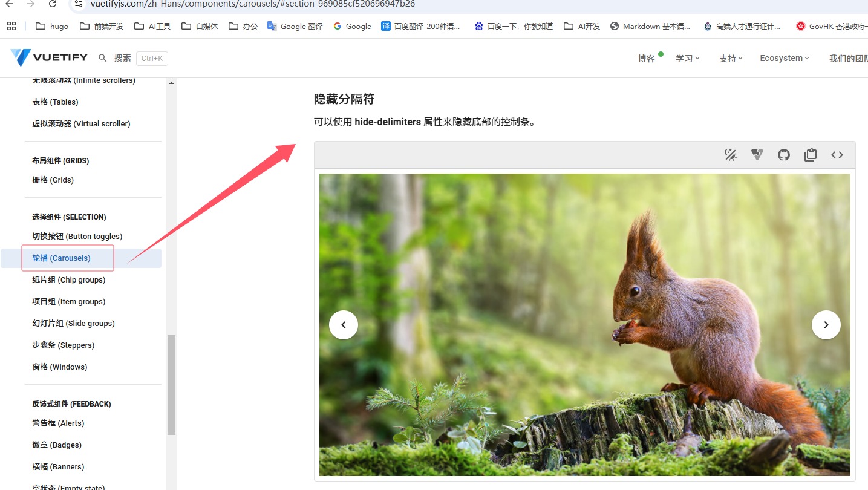Open the Ecosystem dropdown menu
The image size is (868, 490).
coord(785,59)
